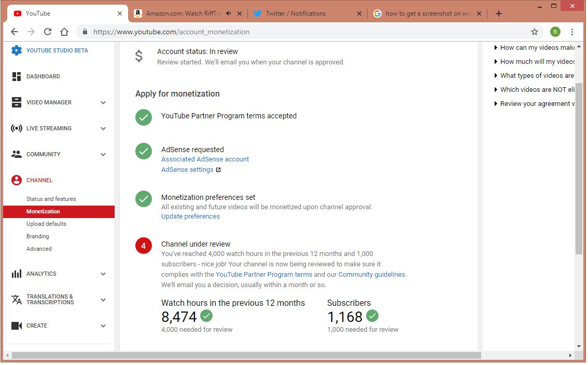Viewport: 588px width, 365px height.
Task: Click the padlock site-info icon
Action: 85,32
